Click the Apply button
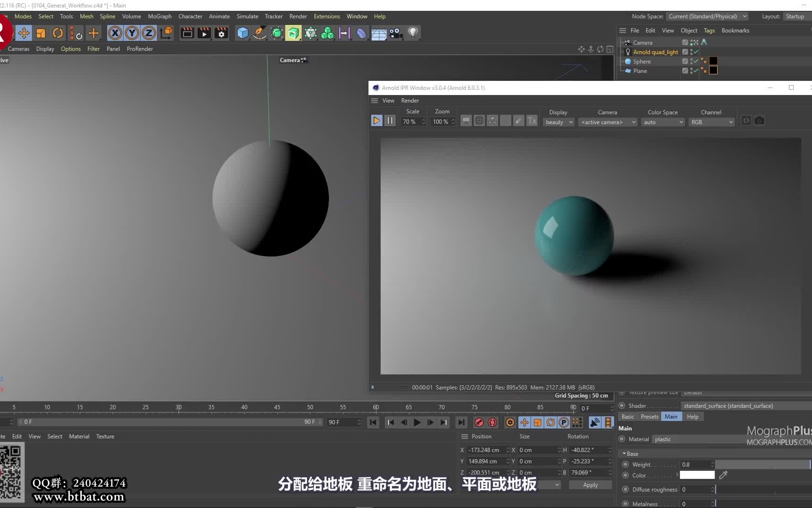 [x=590, y=485]
